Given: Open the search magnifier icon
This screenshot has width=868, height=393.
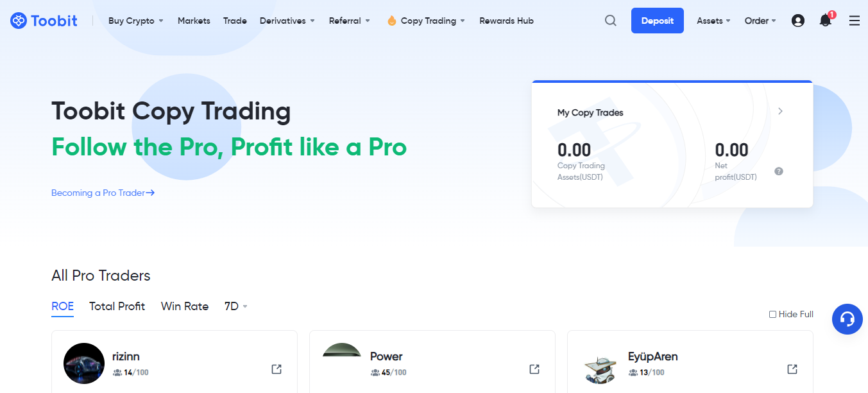Looking at the screenshot, I should (x=611, y=21).
